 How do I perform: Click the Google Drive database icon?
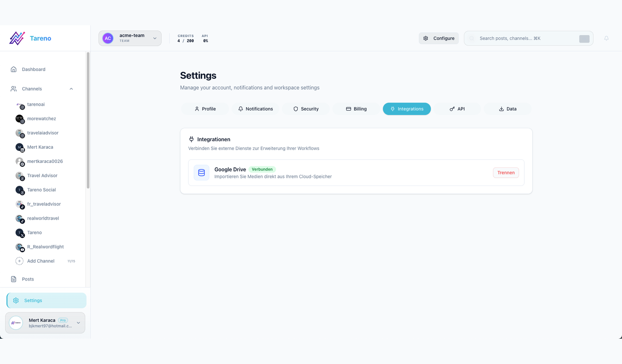tap(201, 173)
